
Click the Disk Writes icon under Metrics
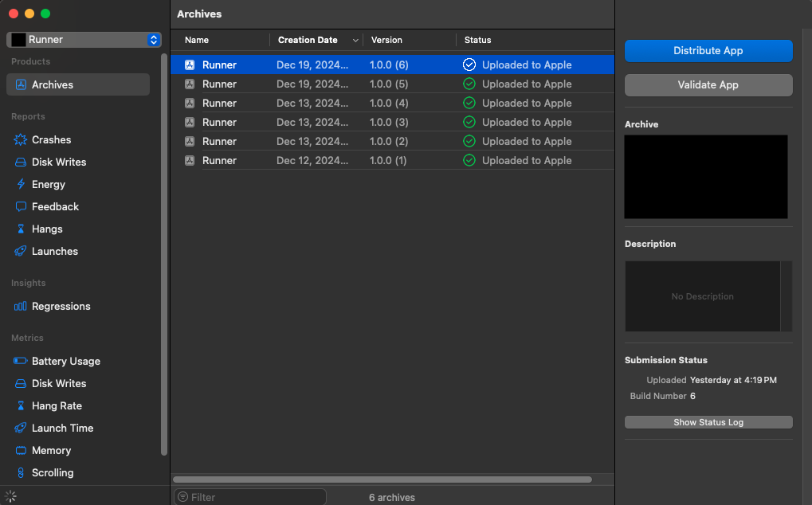point(21,383)
